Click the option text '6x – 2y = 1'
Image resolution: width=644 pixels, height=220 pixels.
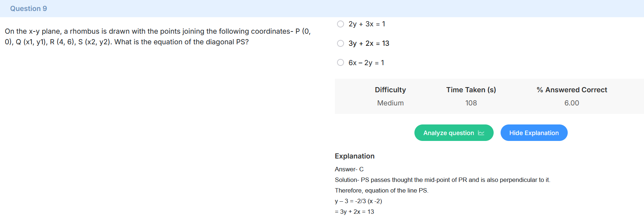point(366,63)
